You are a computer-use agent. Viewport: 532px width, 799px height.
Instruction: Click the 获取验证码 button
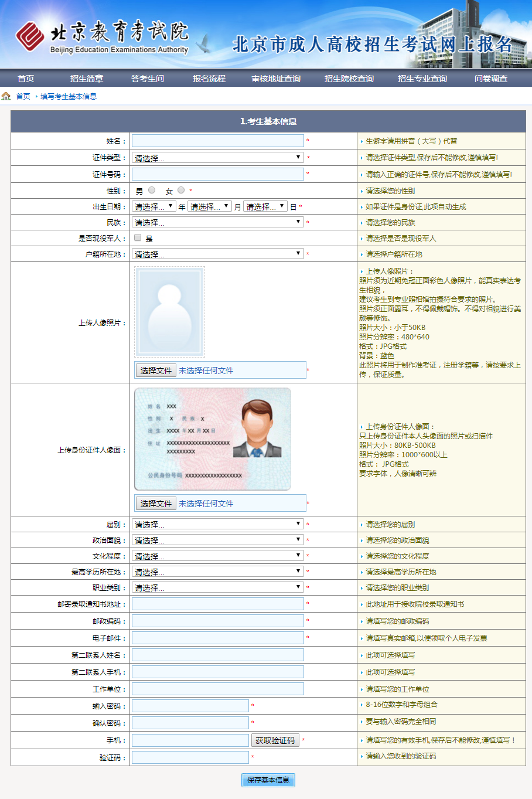coord(275,740)
